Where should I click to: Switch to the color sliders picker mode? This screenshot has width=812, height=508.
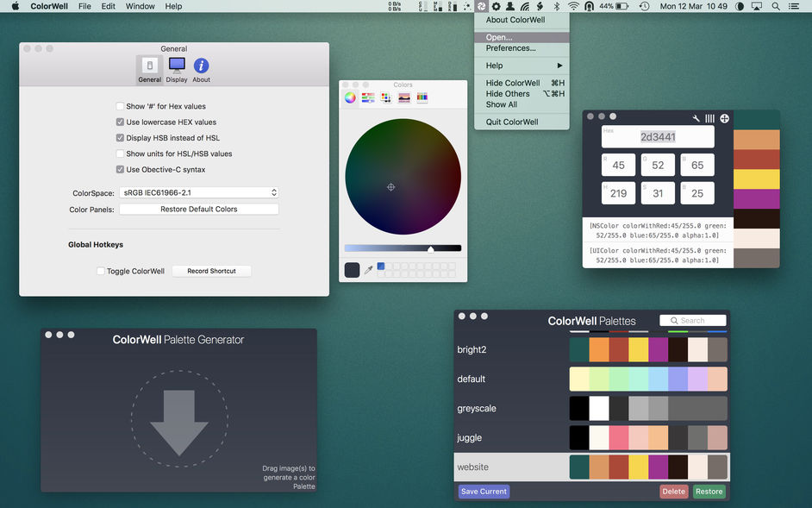tap(368, 97)
